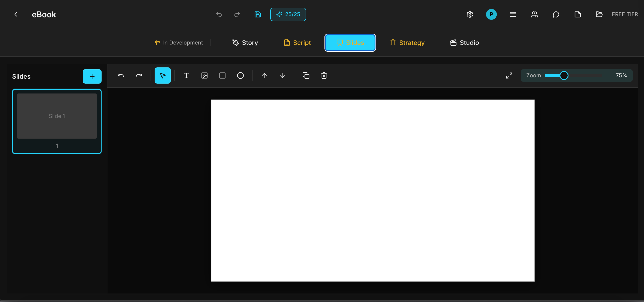Viewport: 644px width, 302px height.
Task: Expand the canvas to fullscreen
Action: click(x=509, y=75)
